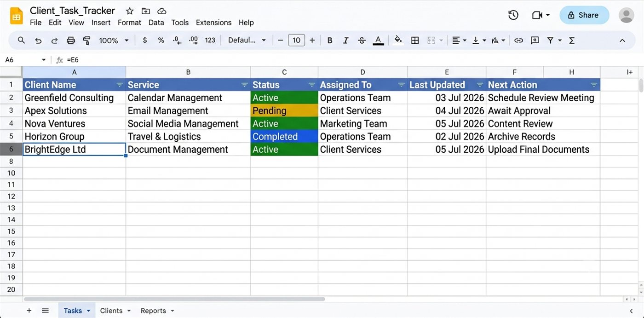644x318 pixels.
Task: Click the move to folder icon
Action: point(146,11)
